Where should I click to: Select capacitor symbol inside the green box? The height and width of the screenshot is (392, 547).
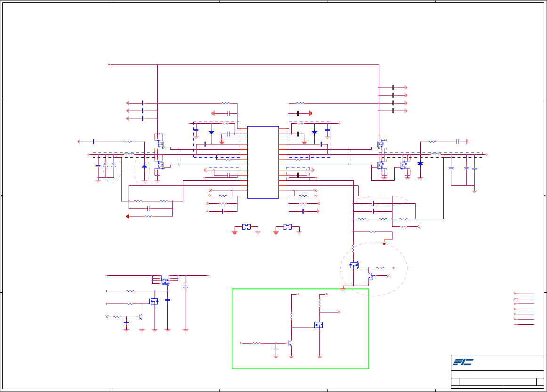pos(276,349)
